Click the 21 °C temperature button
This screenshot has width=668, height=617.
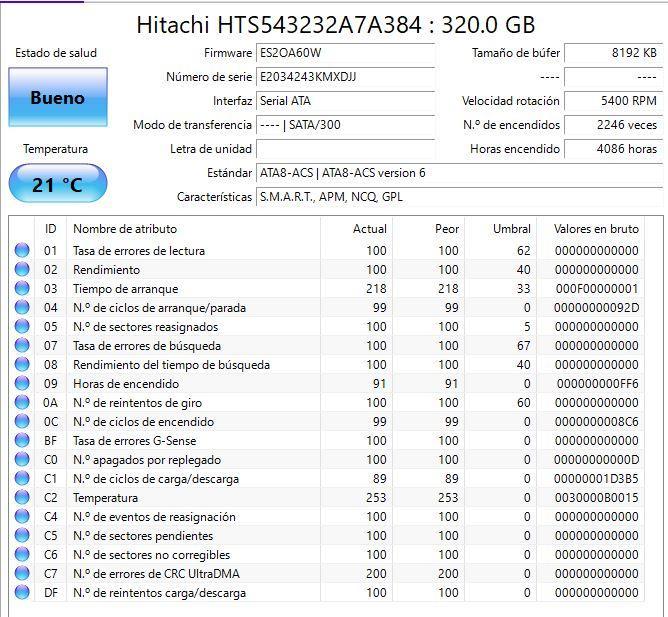click(58, 184)
